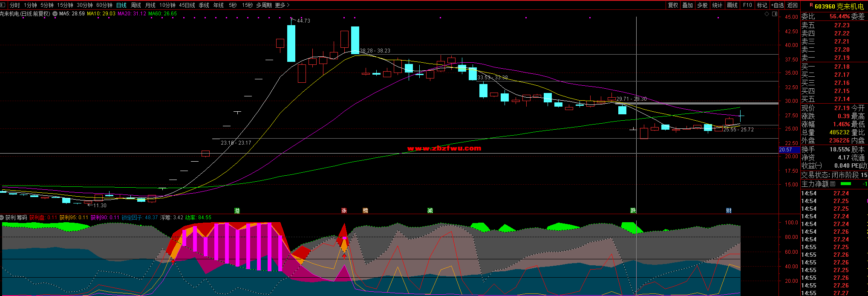Click the 多股 multi-stock button
This screenshot has height=296, width=868.
703,5
